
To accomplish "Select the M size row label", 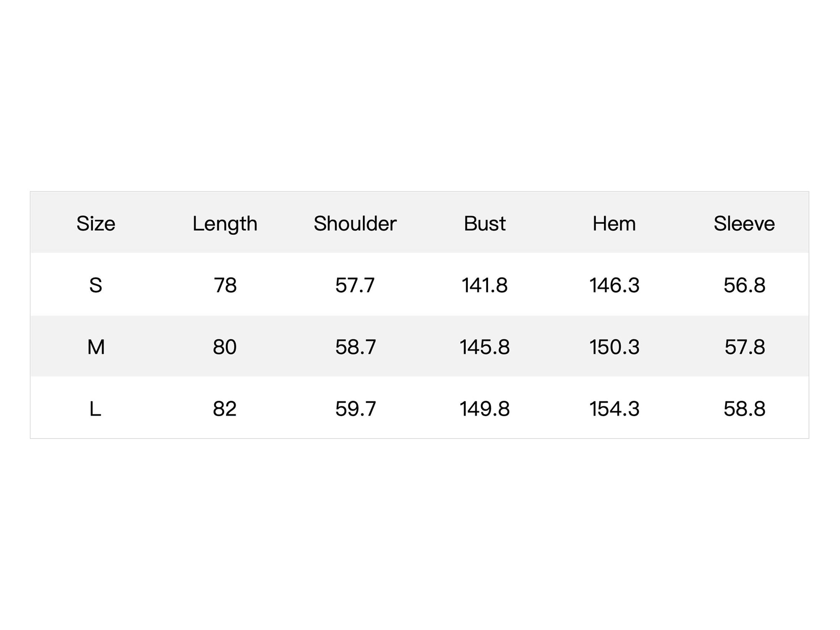I will click(x=96, y=347).
